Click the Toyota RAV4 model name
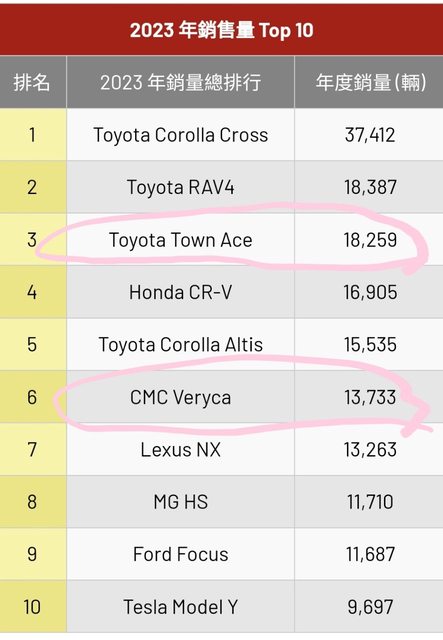This screenshot has height=640, width=443. coord(180,187)
